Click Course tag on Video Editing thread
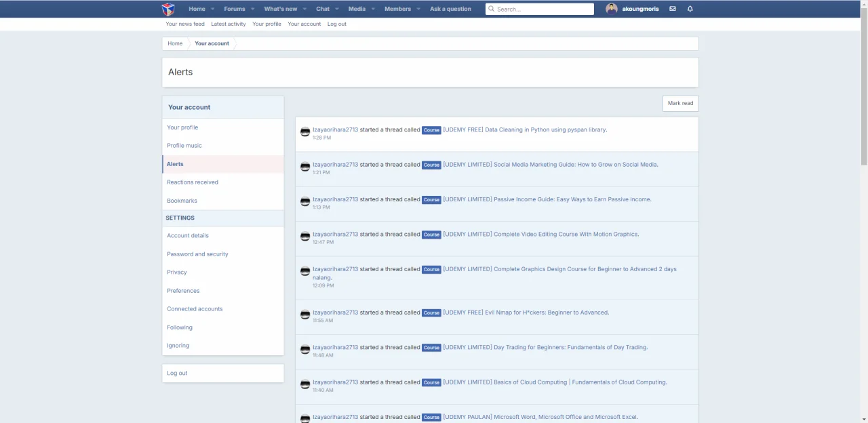This screenshot has width=868, height=423. point(431,235)
